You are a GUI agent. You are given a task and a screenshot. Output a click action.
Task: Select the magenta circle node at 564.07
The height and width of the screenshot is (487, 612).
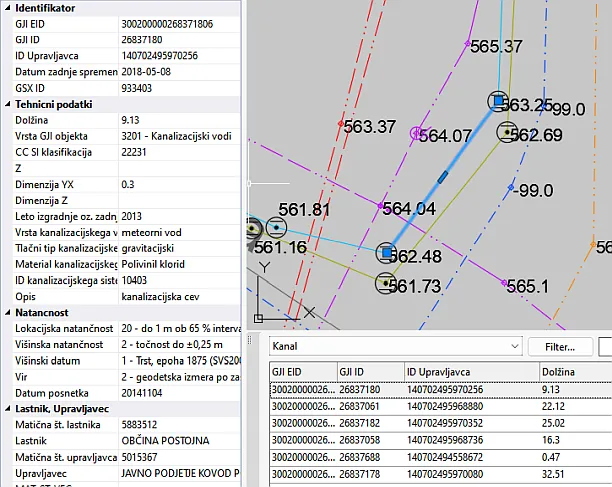[x=417, y=132]
